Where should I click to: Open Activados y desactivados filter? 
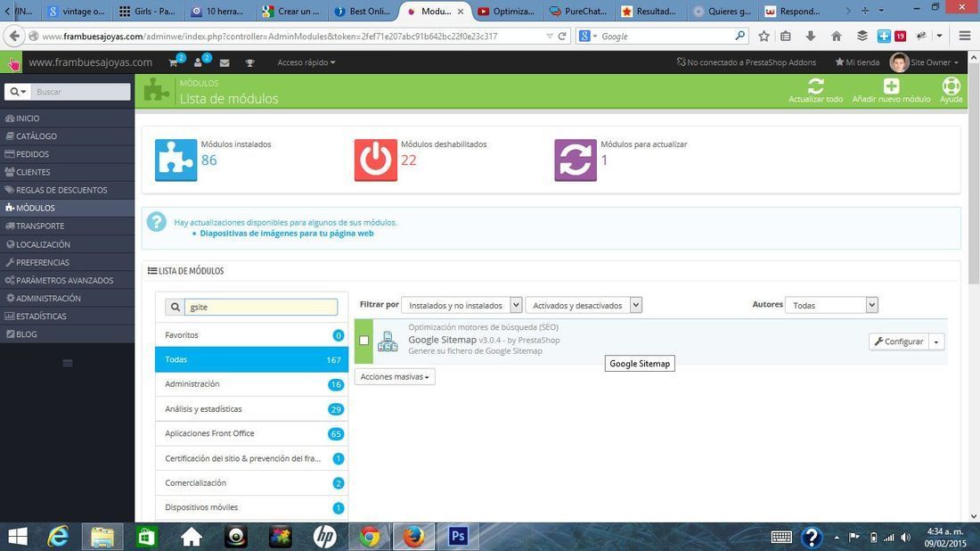[x=584, y=305]
